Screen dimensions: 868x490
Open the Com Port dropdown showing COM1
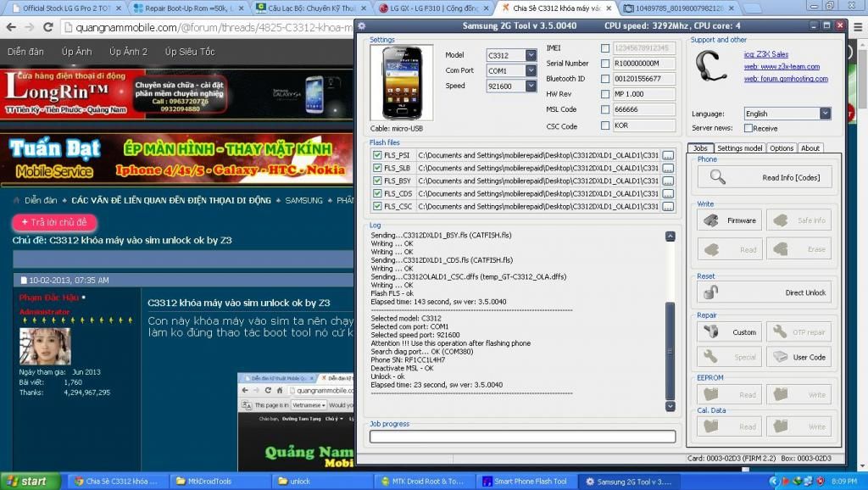(531, 71)
